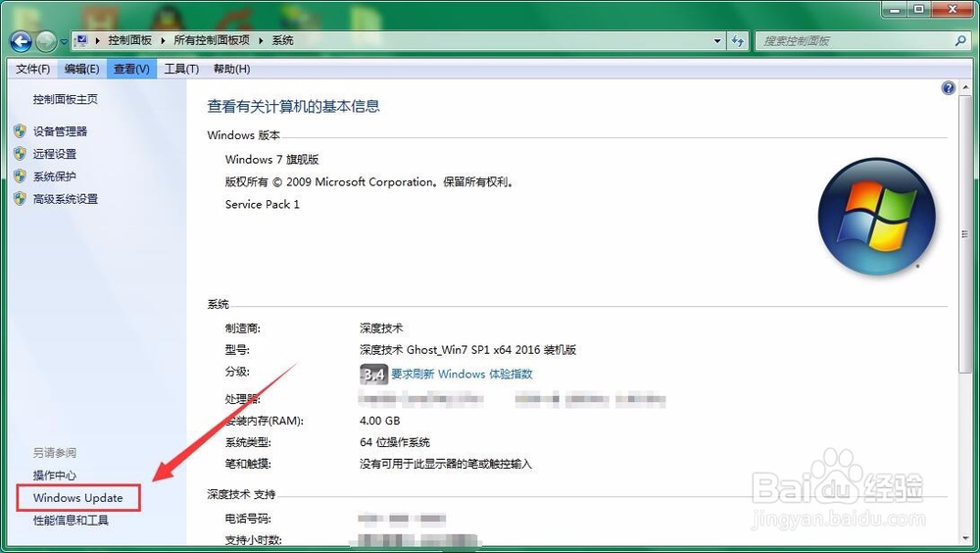This screenshot has height=553, width=980.
Task: Click shield icon beside 设备管理器
Action: [20, 131]
